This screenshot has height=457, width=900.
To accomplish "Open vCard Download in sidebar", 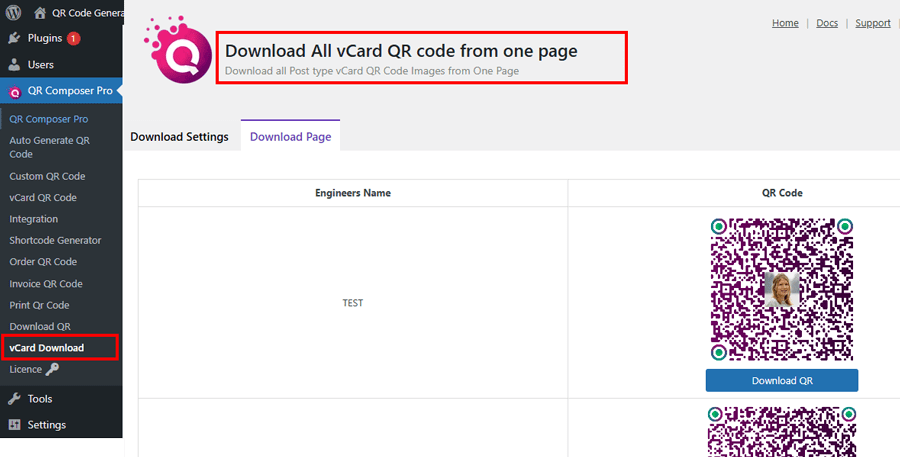I will point(46,348).
